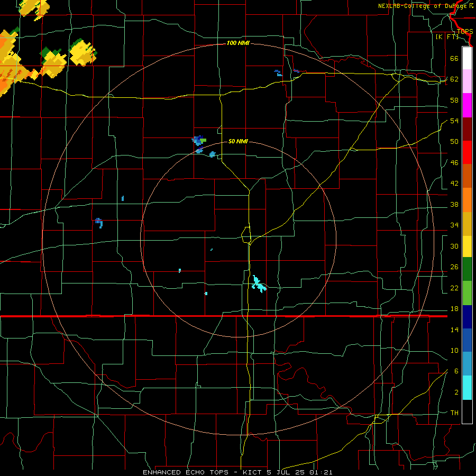Image resolution: width=476 pixels, height=476 pixels.
Task: Click the 50 NMI range ring label
Action: (238, 141)
